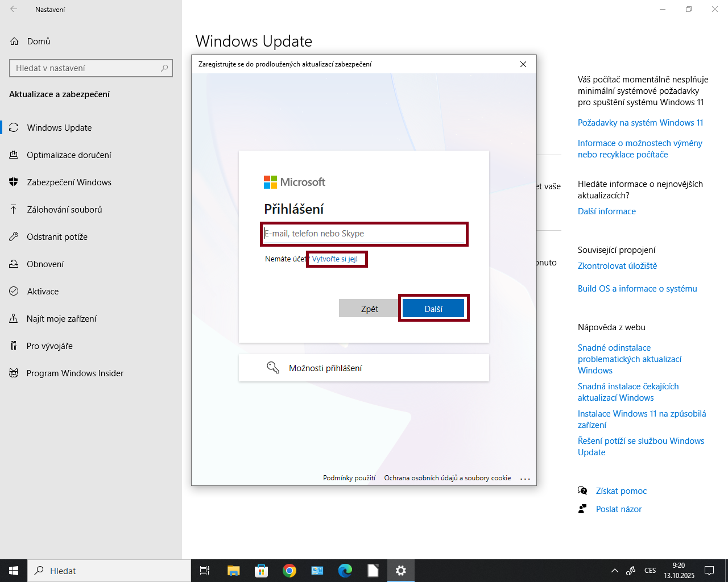
Task: Click the Pro vývojáře tools icon
Action: [14, 346]
